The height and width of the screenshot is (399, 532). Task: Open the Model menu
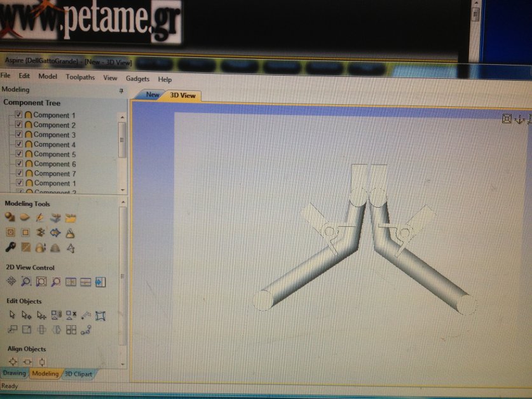pos(48,76)
